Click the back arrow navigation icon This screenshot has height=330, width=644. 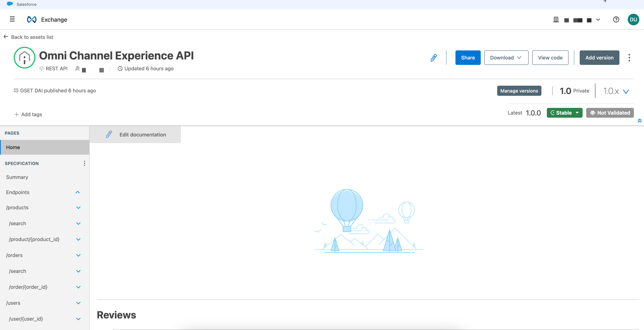(5, 37)
